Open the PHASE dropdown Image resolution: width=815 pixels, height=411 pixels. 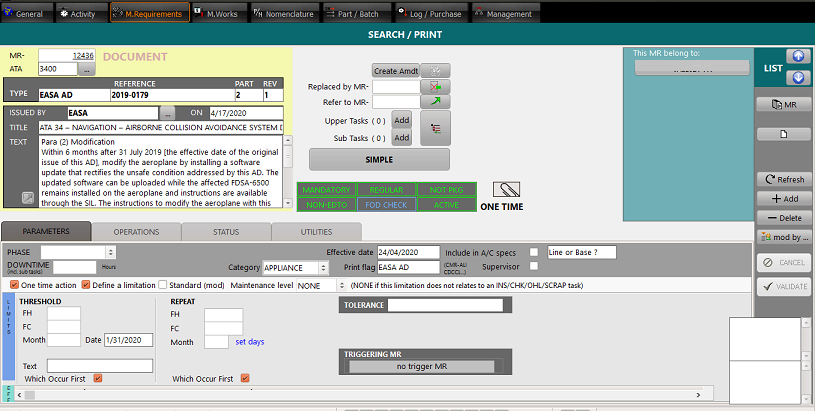coord(110,252)
